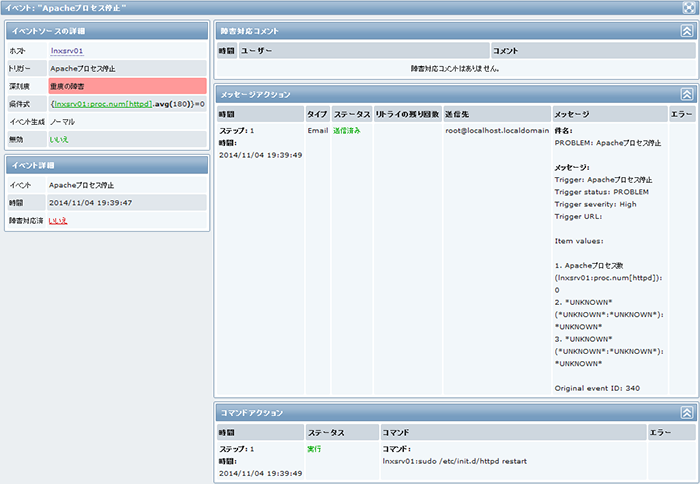Click the ノーマル event generation value

62,121
